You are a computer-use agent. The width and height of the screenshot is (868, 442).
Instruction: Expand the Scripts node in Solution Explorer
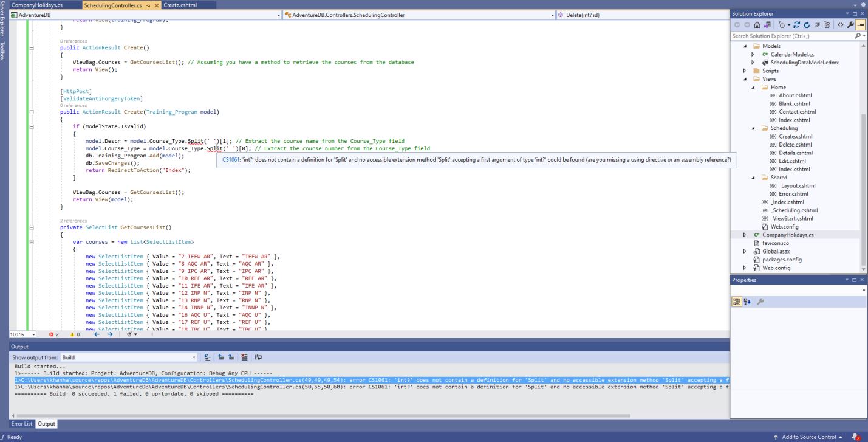point(745,71)
